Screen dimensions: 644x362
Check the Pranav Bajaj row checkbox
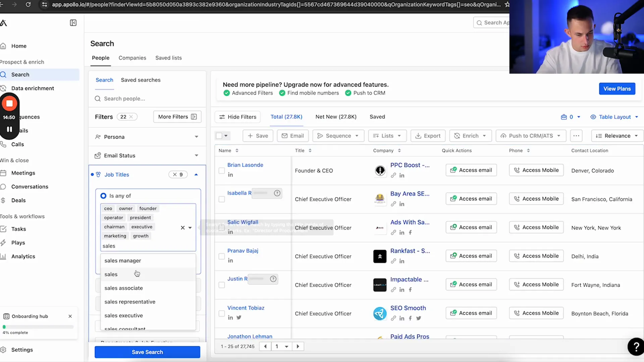pos(222,256)
